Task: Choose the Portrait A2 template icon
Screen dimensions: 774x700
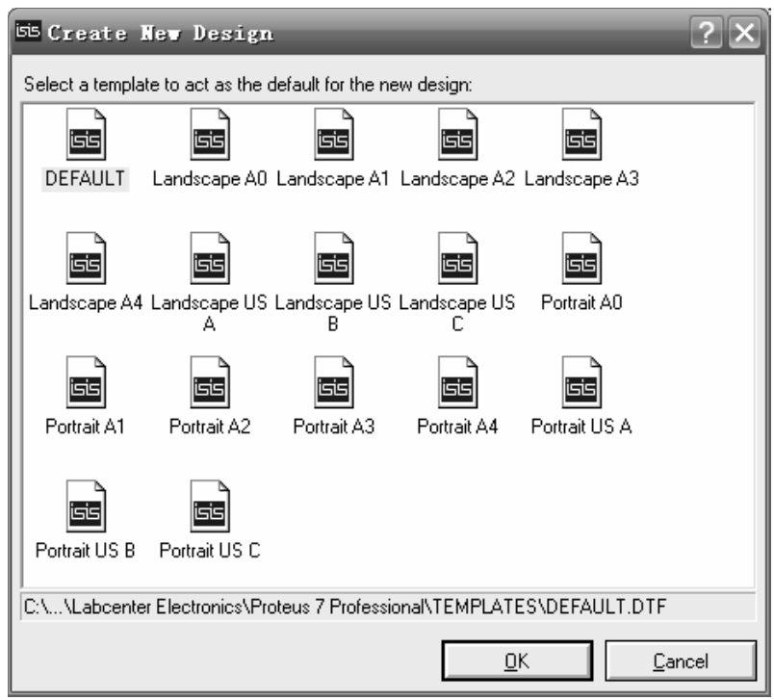Action: coord(210,382)
